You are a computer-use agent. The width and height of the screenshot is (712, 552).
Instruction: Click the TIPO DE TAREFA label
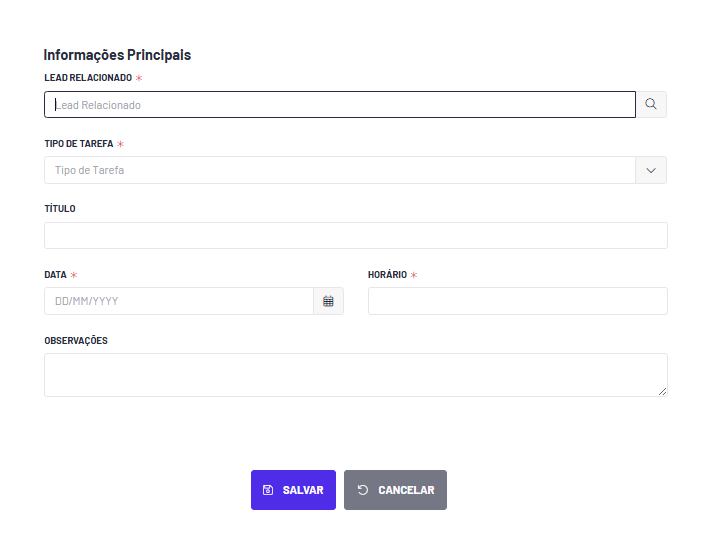[79, 143]
